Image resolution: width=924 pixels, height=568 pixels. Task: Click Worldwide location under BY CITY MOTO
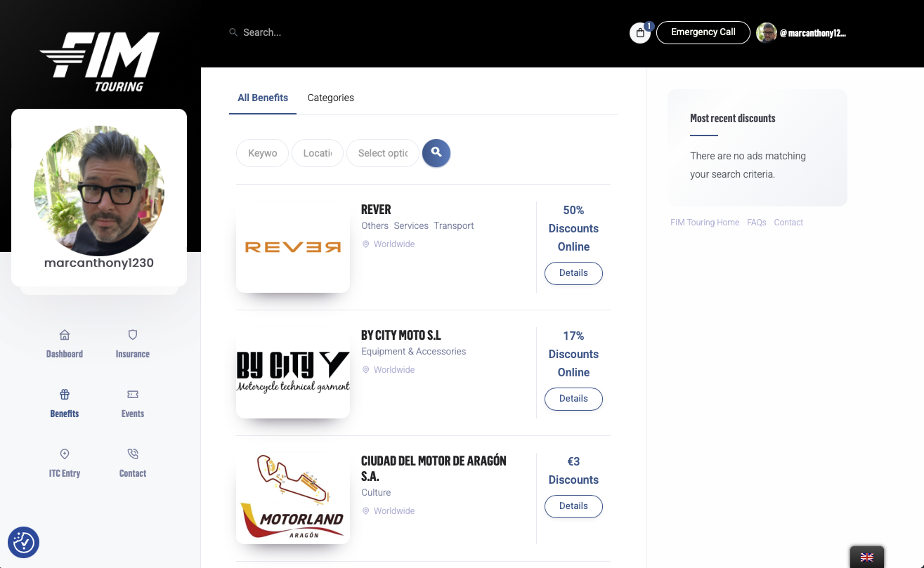point(394,370)
